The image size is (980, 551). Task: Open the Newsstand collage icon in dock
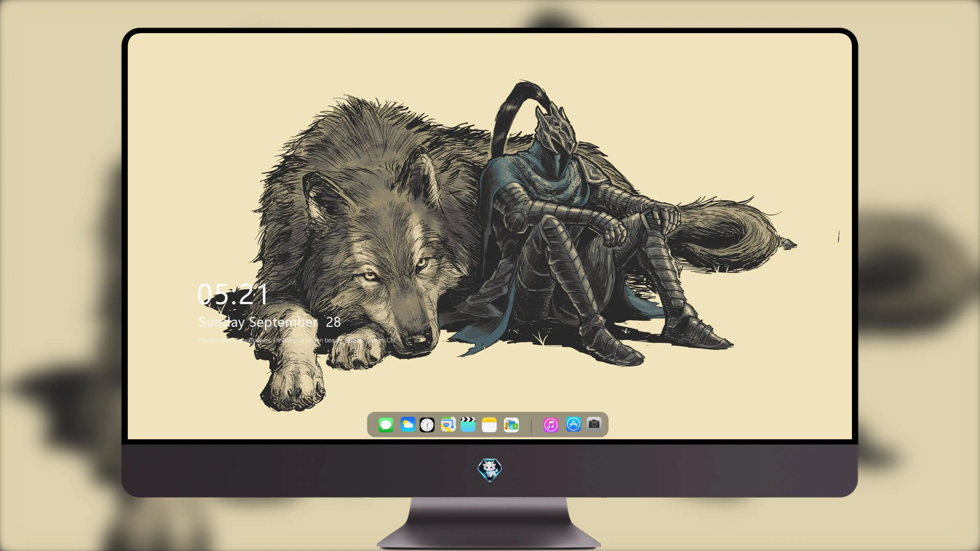[x=511, y=425]
